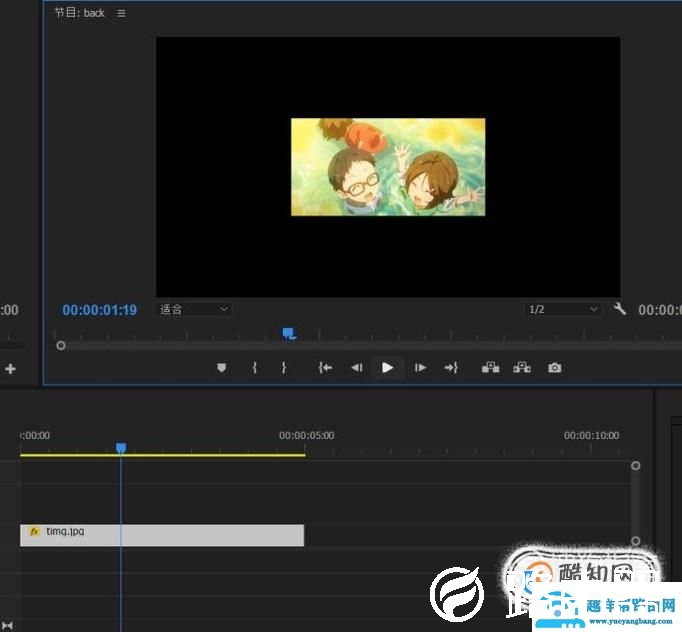Open the 适合 zoom level dropdown
This screenshot has width=682, height=632.
pyautogui.click(x=194, y=309)
